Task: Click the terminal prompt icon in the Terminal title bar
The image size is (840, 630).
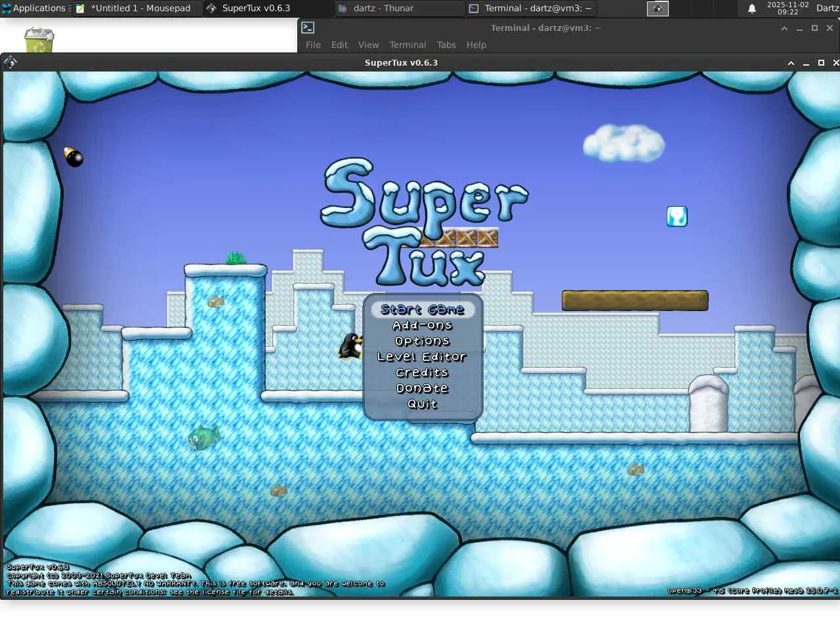Action: click(x=308, y=28)
